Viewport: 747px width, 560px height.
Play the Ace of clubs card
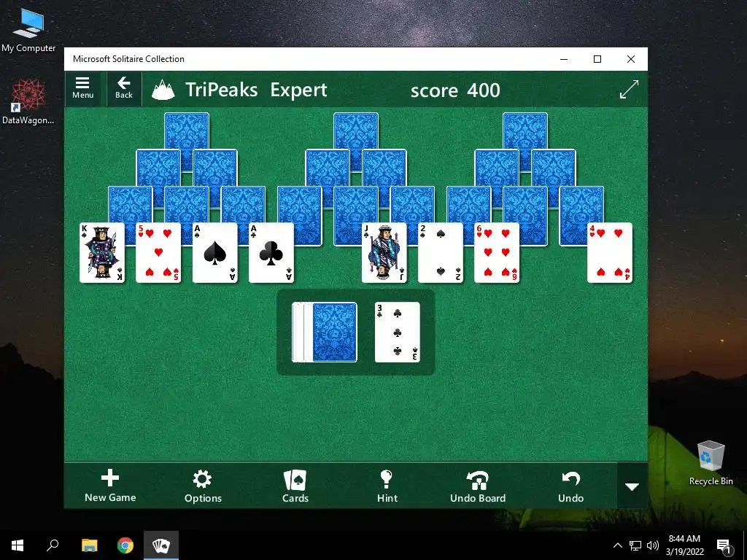271,253
